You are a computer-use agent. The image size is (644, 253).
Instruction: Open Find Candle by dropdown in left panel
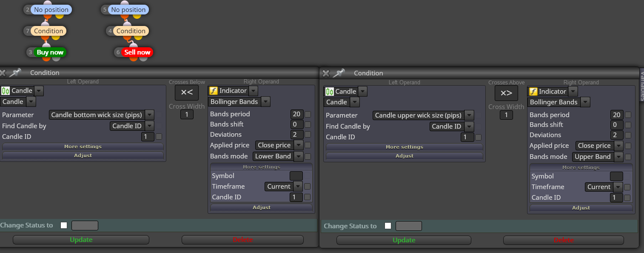tap(149, 126)
